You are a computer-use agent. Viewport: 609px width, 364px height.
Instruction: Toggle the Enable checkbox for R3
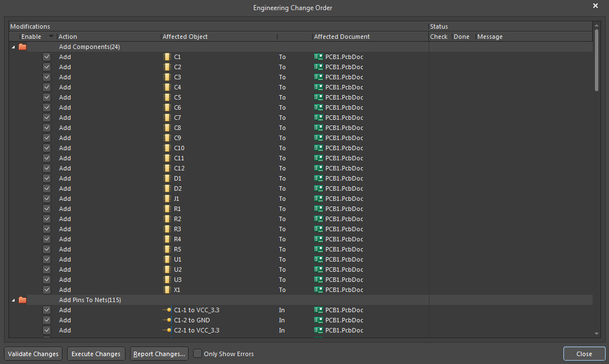47,229
